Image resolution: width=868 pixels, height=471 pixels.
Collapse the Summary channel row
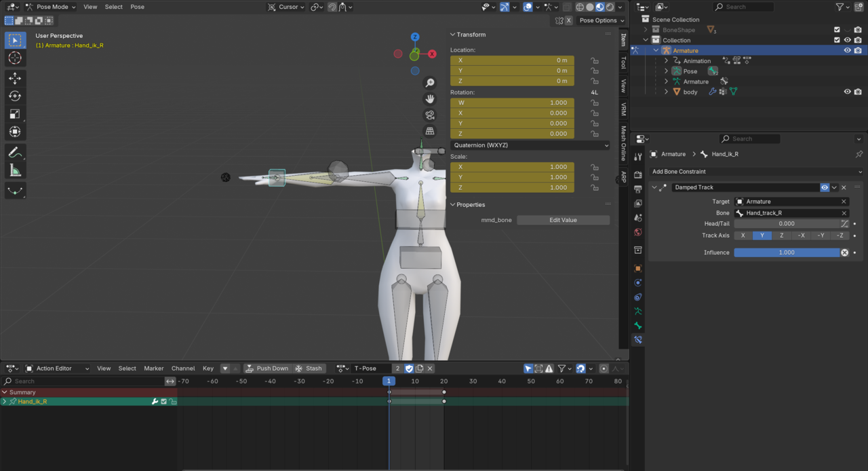click(x=5, y=392)
